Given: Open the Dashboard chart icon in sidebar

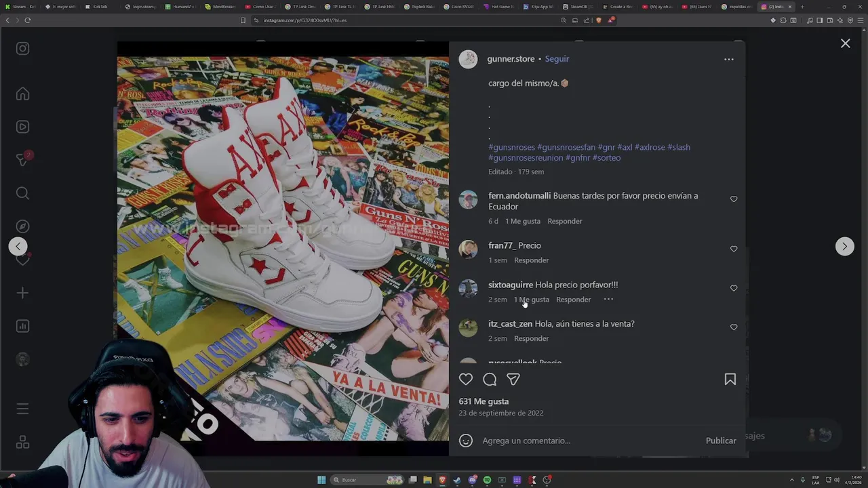Looking at the screenshot, I should point(22,326).
